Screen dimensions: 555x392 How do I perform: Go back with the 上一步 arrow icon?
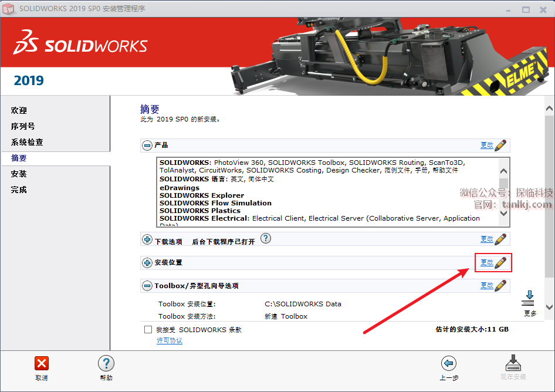(x=448, y=363)
